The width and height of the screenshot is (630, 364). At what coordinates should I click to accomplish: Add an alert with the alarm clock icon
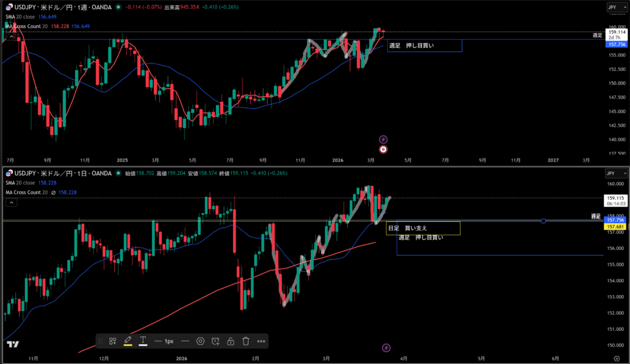[x=215, y=341]
